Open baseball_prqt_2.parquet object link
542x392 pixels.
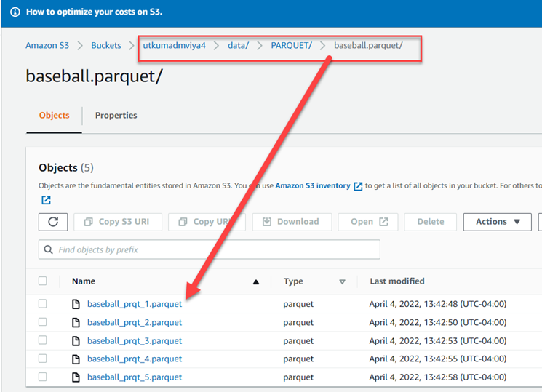pos(135,322)
